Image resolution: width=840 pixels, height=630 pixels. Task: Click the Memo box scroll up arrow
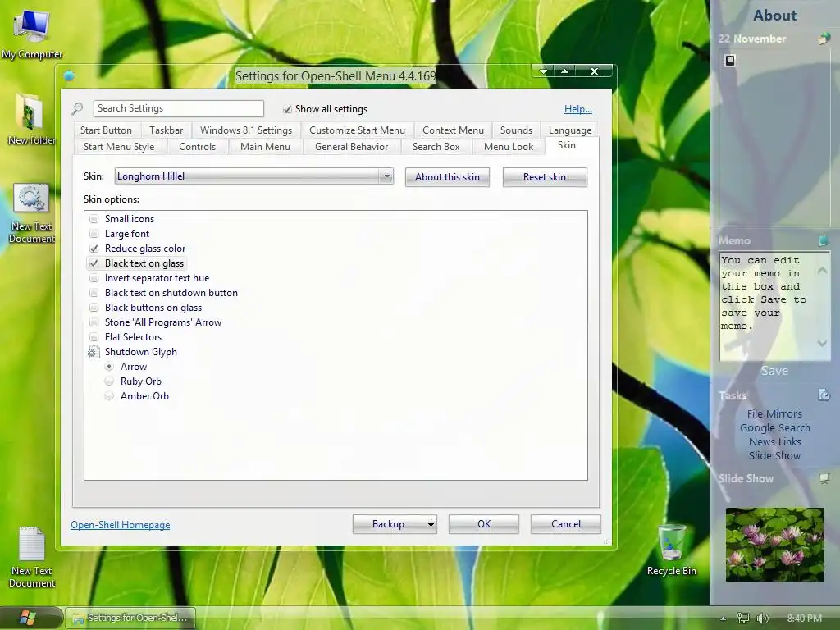coord(822,270)
